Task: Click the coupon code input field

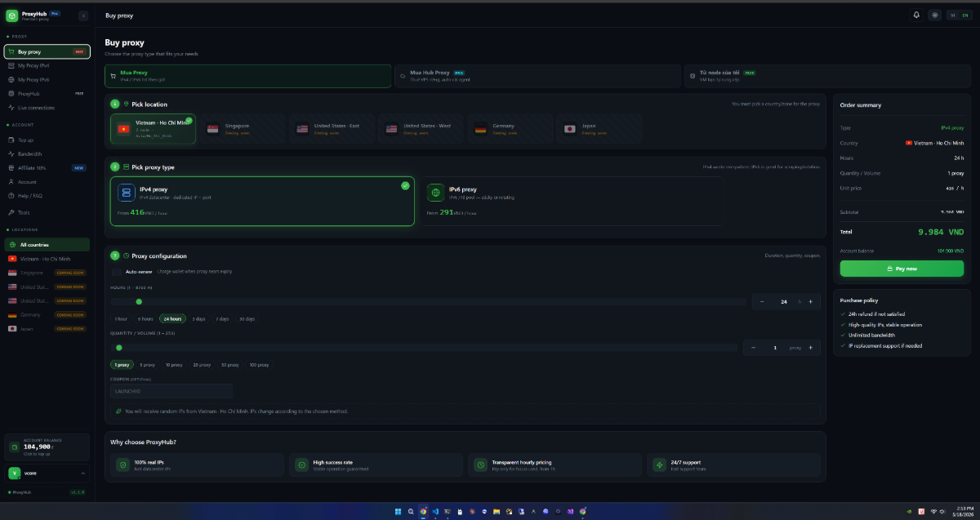Action: pyautogui.click(x=171, y=391)
